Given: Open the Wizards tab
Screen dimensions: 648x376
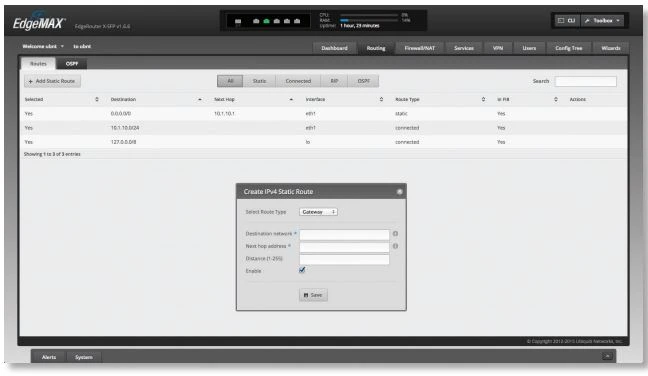Looking at the screenshot, I should point(611,48).
